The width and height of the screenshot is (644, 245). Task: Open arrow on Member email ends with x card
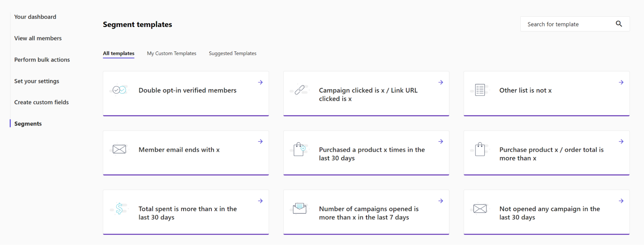[260, 141]
